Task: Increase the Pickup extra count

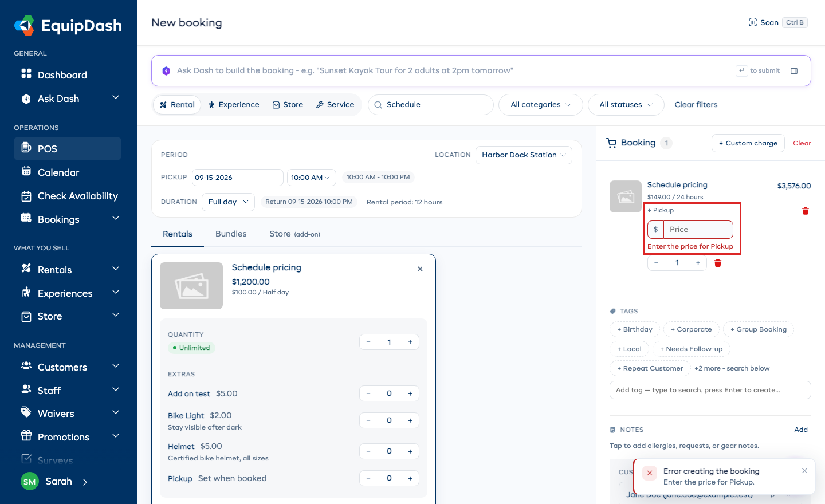Action: tap(410, 478)
